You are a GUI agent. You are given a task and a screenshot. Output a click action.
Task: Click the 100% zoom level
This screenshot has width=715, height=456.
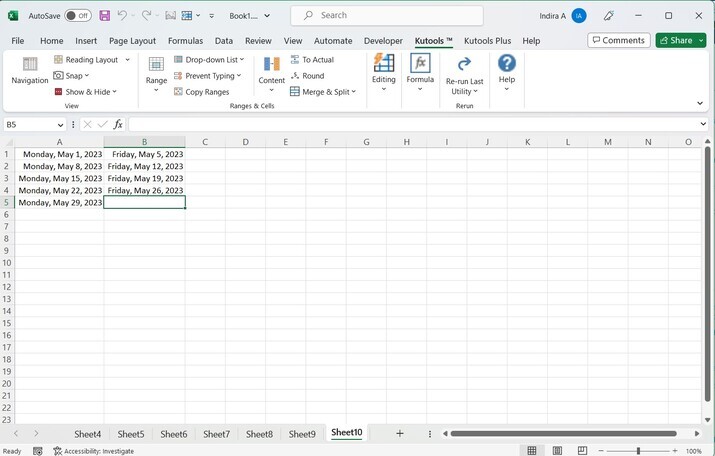coord(694,451)
